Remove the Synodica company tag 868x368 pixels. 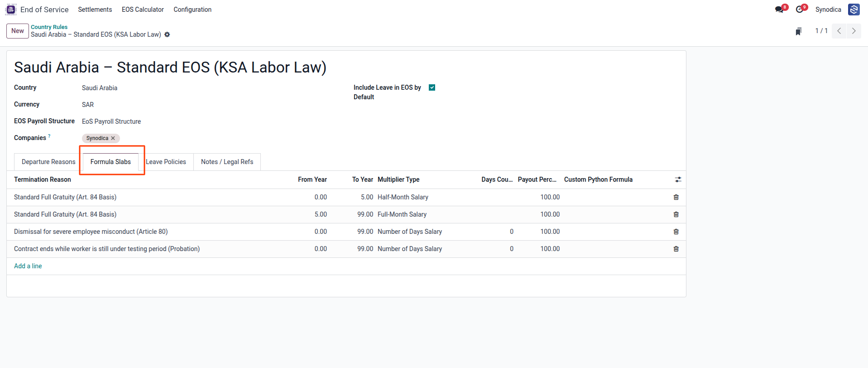coord(113,138)
